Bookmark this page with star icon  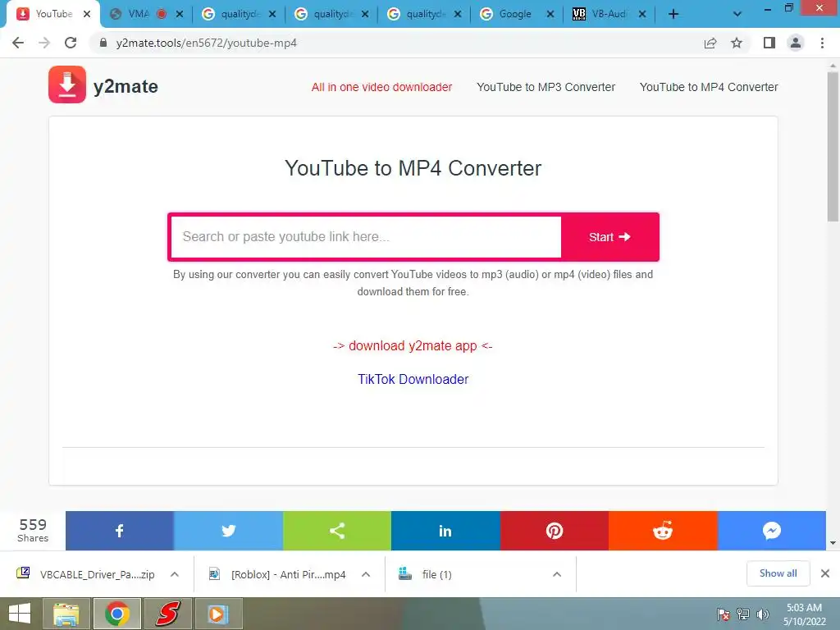coord(737,43)
